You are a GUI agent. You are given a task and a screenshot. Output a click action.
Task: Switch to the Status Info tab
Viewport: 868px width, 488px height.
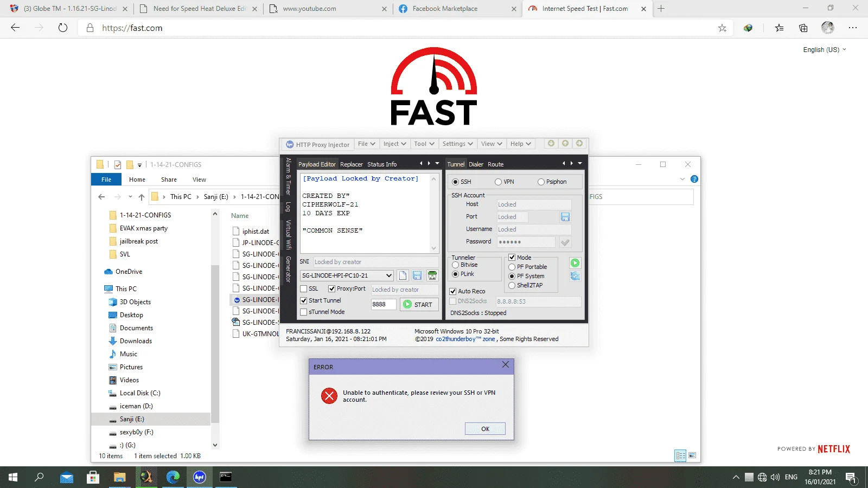tap(382, 164)
